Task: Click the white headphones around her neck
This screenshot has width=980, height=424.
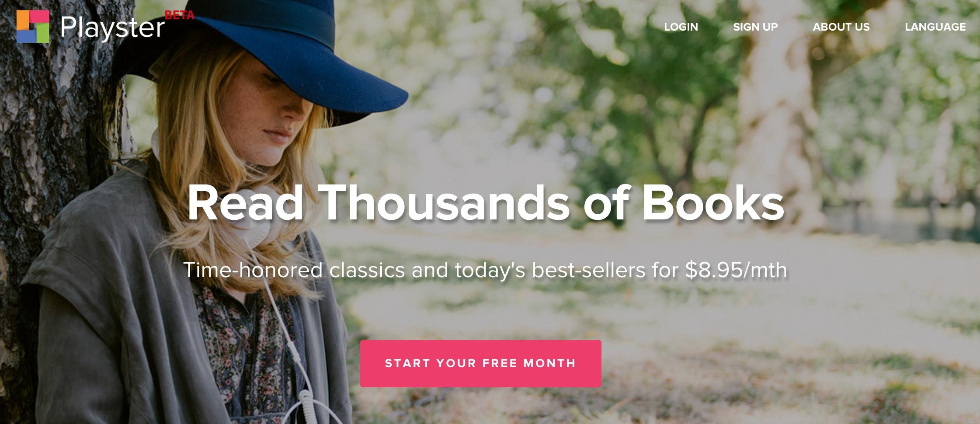Action: coord(258,210)
